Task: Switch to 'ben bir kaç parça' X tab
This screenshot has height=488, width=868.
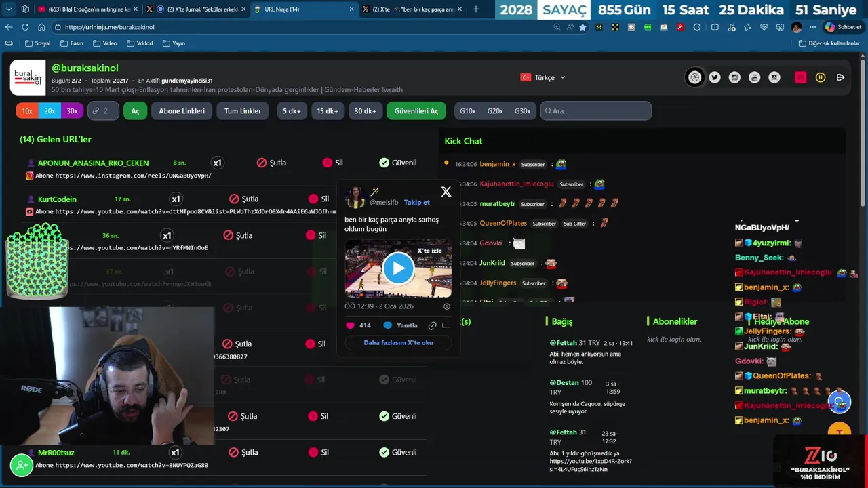Action: [412, 9]
